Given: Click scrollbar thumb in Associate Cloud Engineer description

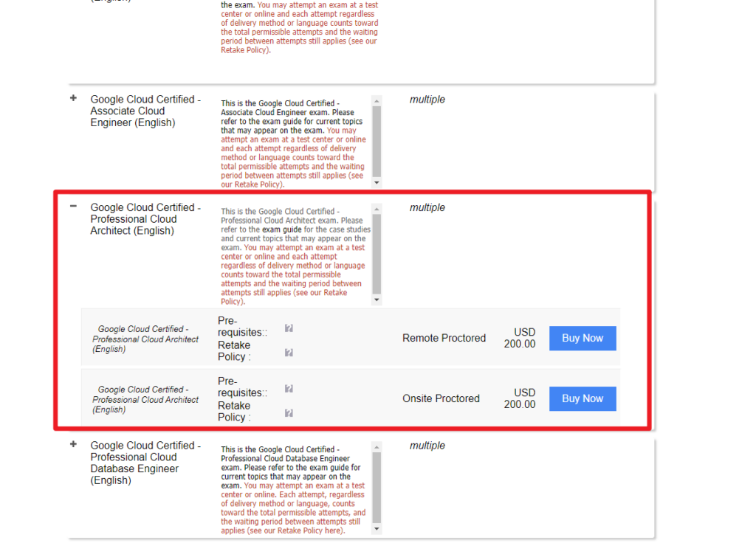Looking at the screenshot, I should tap(377, 140).
